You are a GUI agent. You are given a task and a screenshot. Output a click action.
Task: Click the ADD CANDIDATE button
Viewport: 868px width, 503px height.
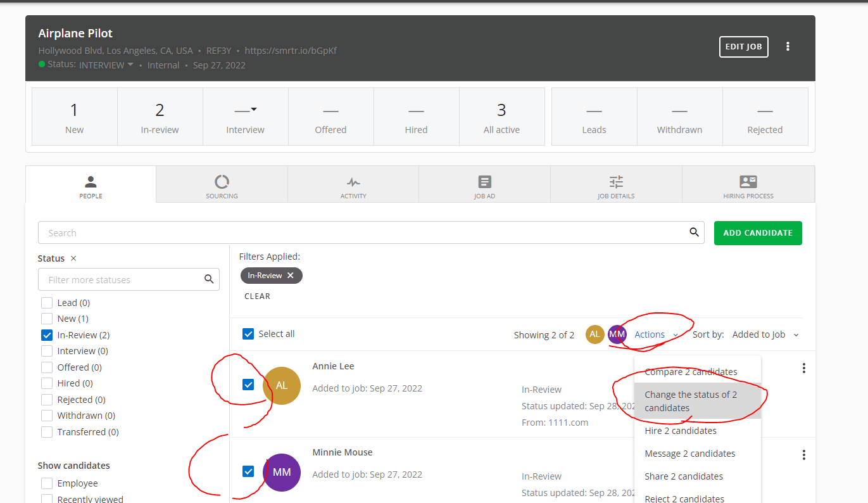click(x=758, y=232)
